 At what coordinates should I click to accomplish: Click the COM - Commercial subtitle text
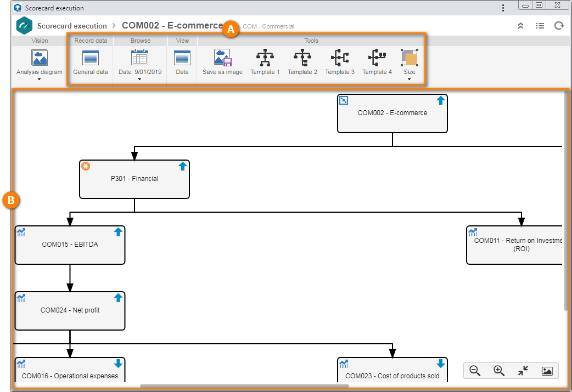[268, 26]
